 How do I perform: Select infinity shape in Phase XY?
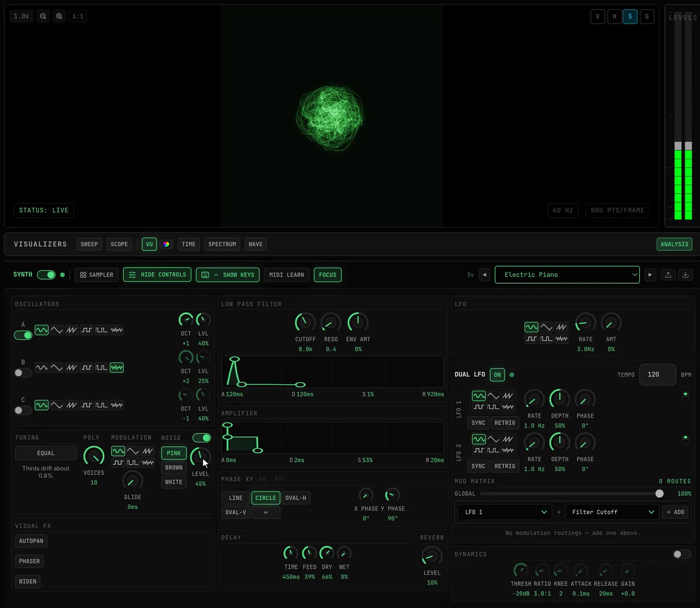(266, 512)
